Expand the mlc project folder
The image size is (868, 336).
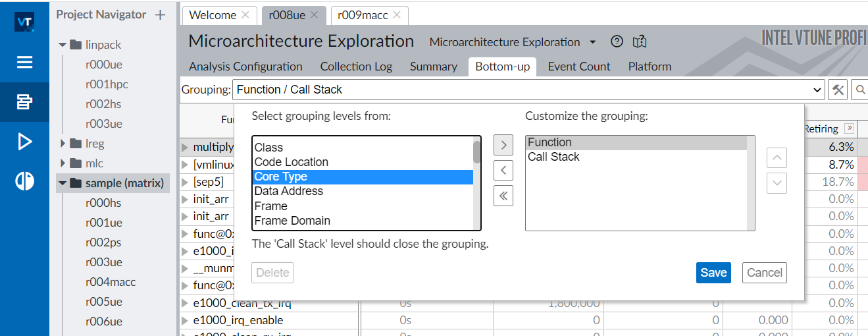(x=63, y=163)
